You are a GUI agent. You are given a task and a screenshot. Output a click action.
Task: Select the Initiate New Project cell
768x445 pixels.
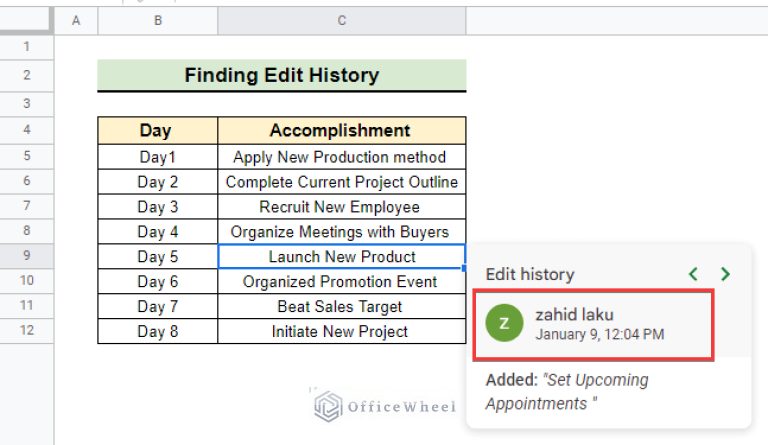tap(341, 332)
